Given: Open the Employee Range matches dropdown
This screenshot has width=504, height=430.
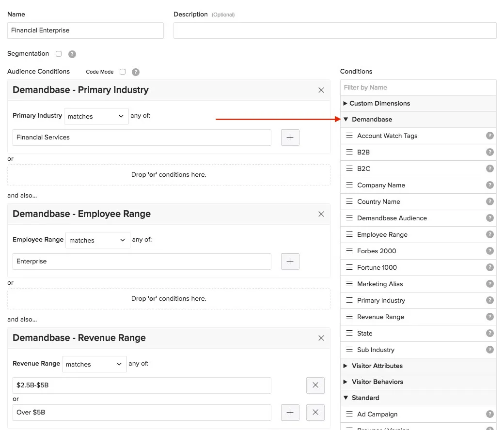Looking at the screenshot, I should coord(98,240).
